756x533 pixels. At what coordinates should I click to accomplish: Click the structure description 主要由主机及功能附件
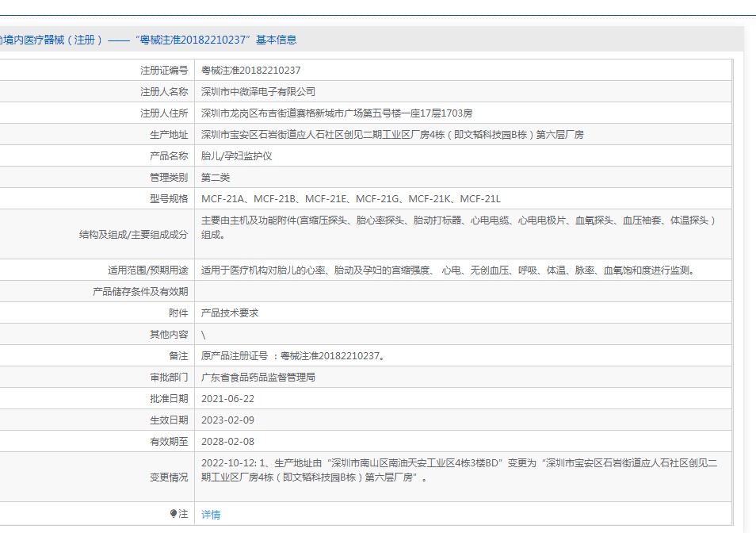(x=458, y=227)
